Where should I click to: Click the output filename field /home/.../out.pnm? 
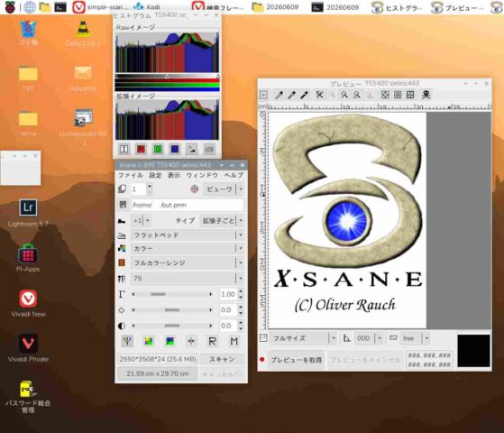tap(187, 205)
